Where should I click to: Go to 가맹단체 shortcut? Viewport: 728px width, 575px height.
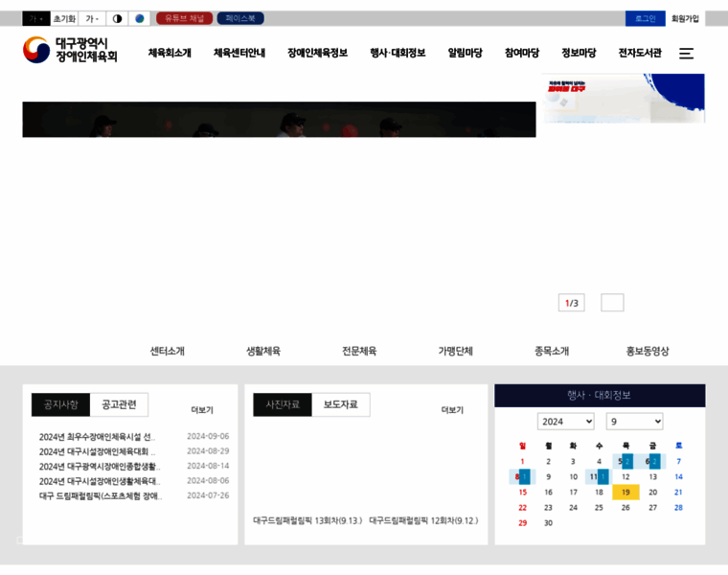click(x=455, y=351)
